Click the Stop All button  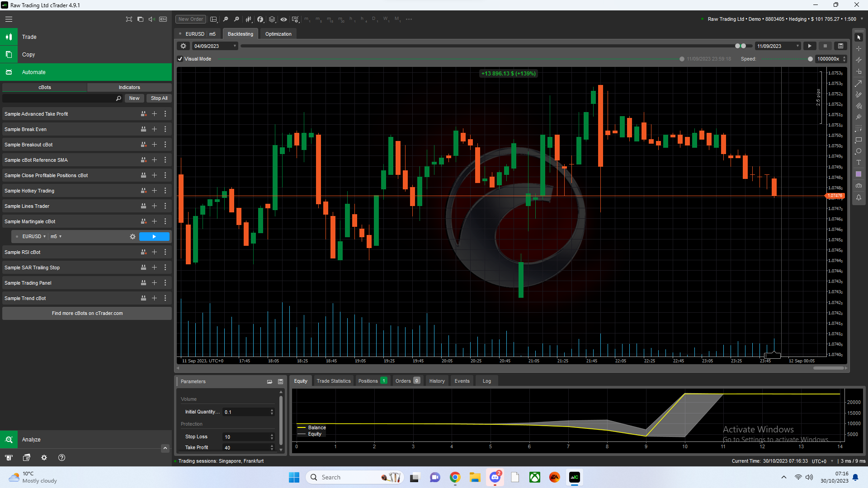(x=159, y=98)
